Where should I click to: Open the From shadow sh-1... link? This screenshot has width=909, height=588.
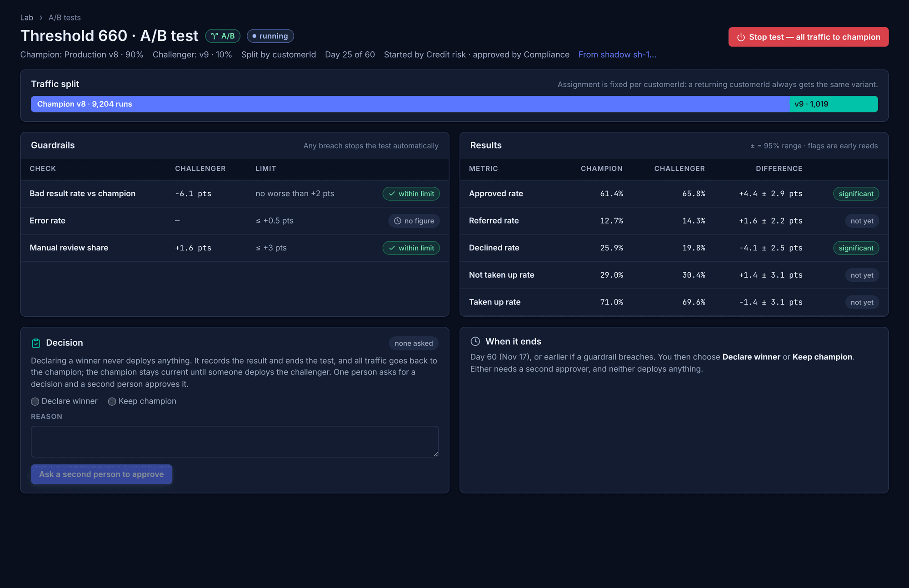pos(617,55)
